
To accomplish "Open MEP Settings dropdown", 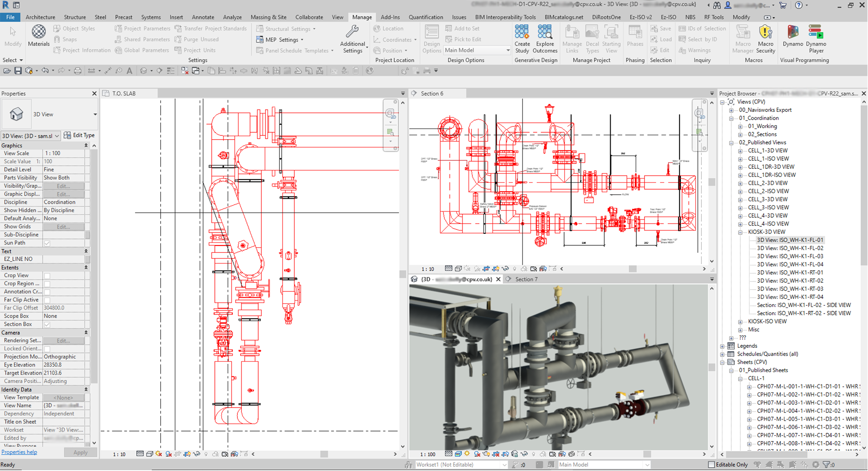I will tap(279, 39).
